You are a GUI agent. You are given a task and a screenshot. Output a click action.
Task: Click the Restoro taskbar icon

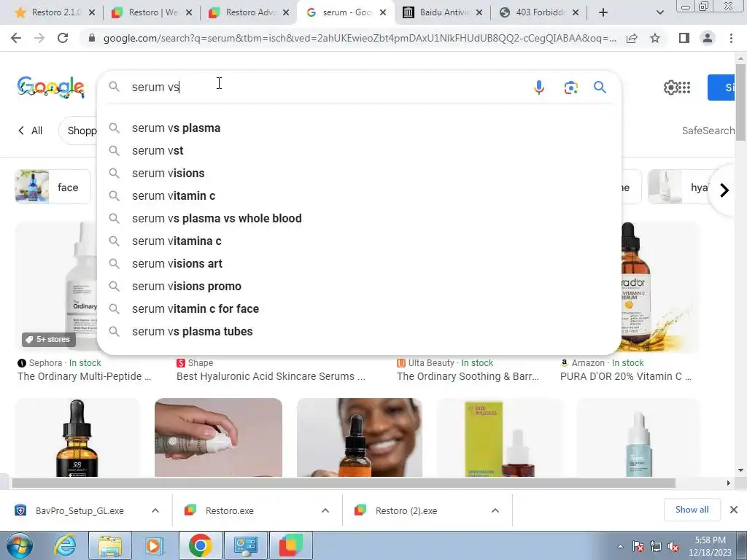(x=291, y=545)
